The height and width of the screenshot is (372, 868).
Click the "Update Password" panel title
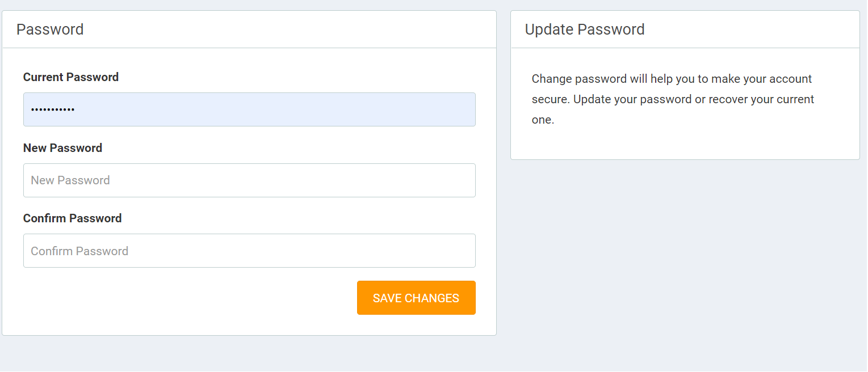point(584,29)
